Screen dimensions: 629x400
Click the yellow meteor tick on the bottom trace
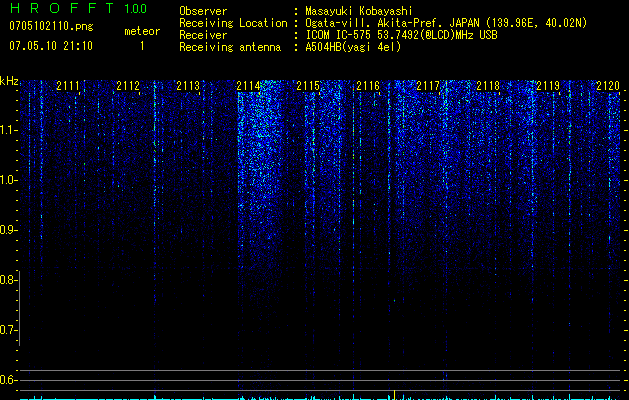(394, 394)
